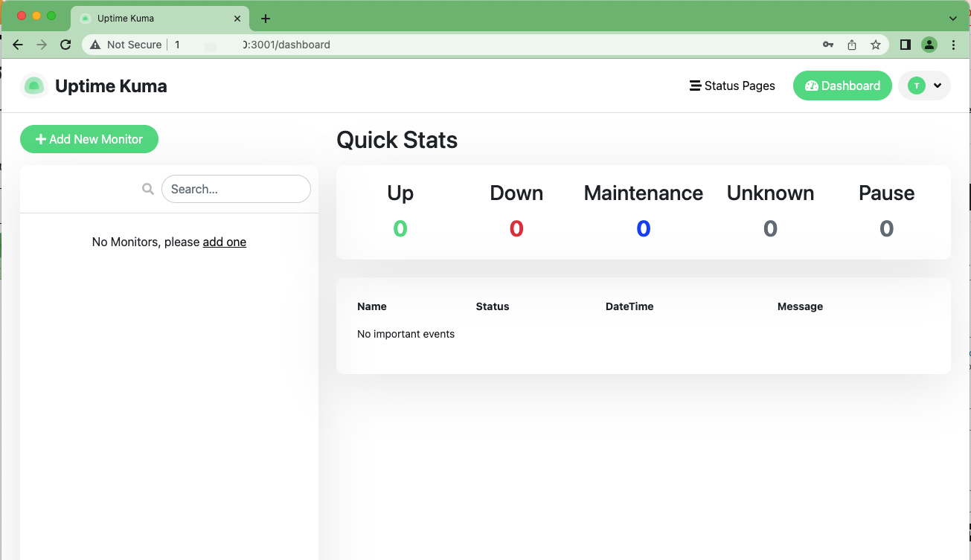This screenshot has height=560, width=971.
Task: Click the Uptime Kuma tab favicon
Action: click(x=86, y=18)
